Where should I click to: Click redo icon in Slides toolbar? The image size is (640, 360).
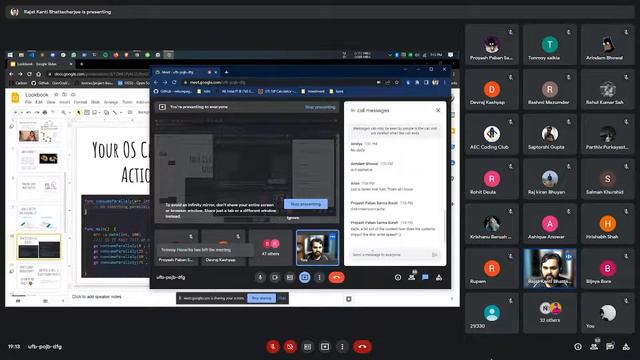point(37,112)
